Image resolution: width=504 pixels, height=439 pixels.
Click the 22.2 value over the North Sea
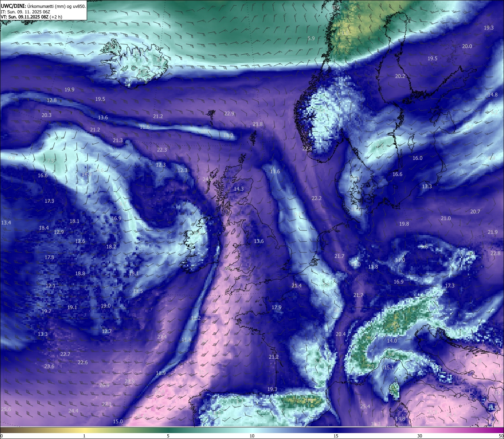(317, 198)
